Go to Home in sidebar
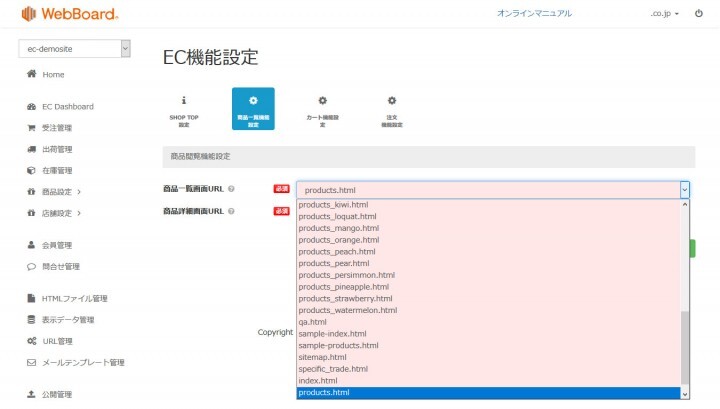This screenshot has width=720, height=409. (53, 74)
